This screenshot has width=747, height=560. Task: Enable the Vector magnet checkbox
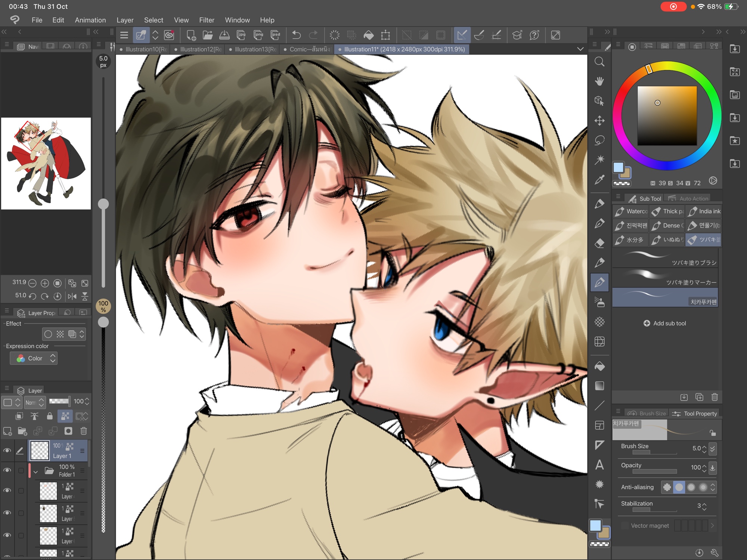tap(624, 526)
